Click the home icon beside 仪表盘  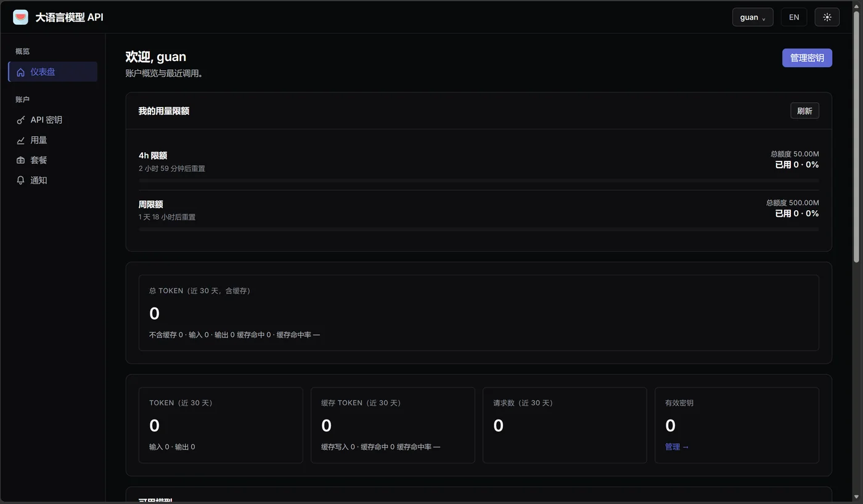click(20, 72)
